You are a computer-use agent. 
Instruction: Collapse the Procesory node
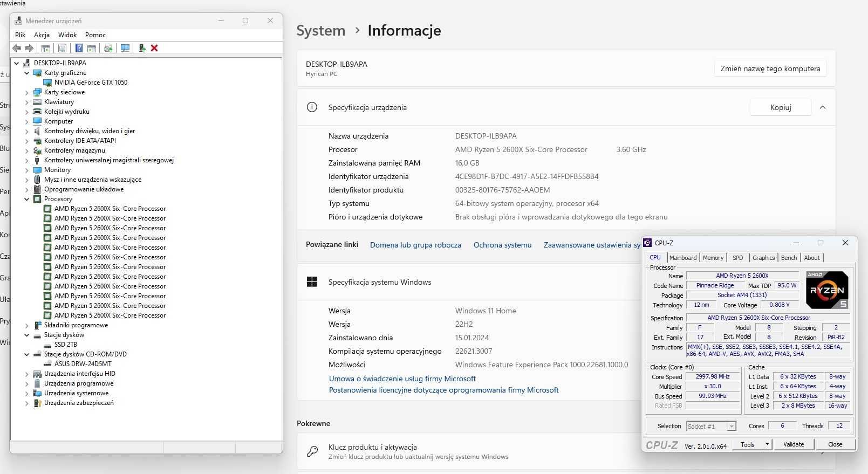click(x=26, y=199)
